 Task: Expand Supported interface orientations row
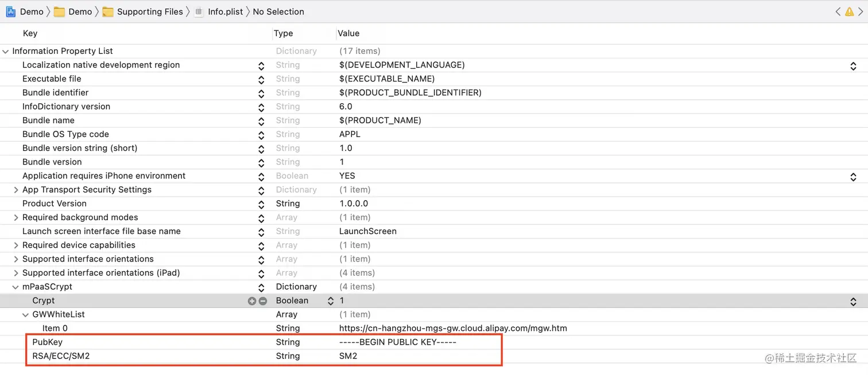click(16, 259)
